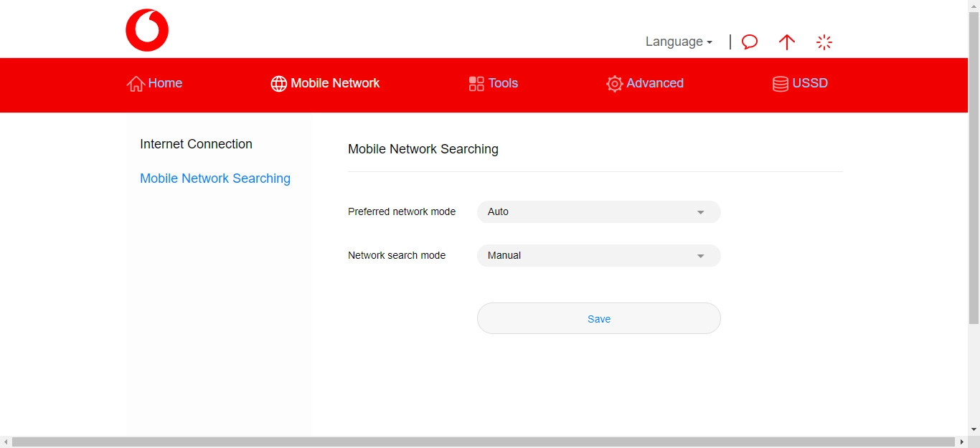Screen dimensions: 980x448
Task: Click the Home house icon
Action: (135, 84)
